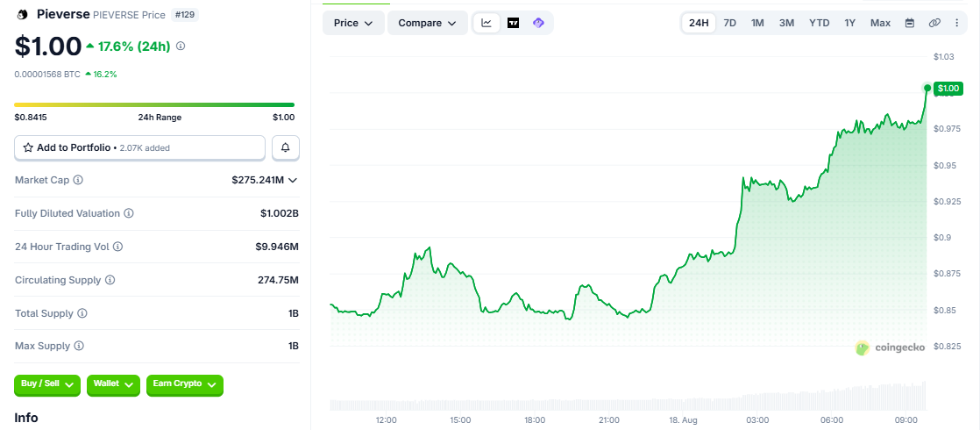Select the 3M time range tab
This screenshot has width=980, height=430.
point(786,23)
